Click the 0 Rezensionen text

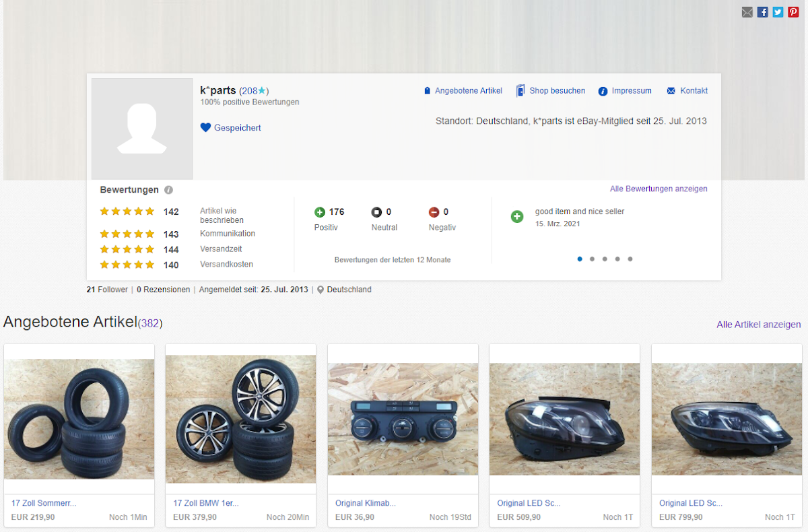click(x=163, y=290)
